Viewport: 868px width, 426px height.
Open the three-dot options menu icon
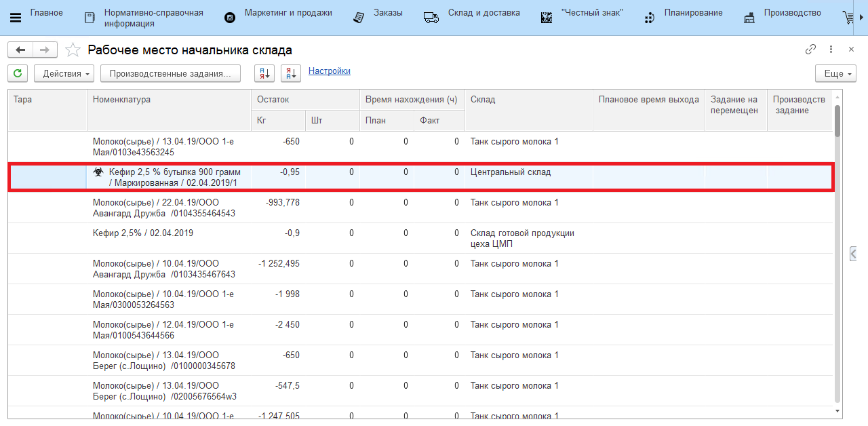tap(831, 50)
